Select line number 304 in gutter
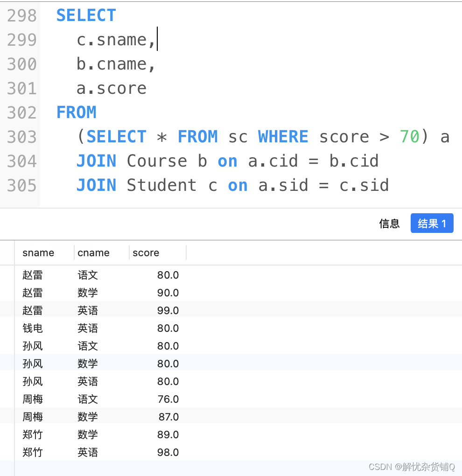 tap(21, 161)
